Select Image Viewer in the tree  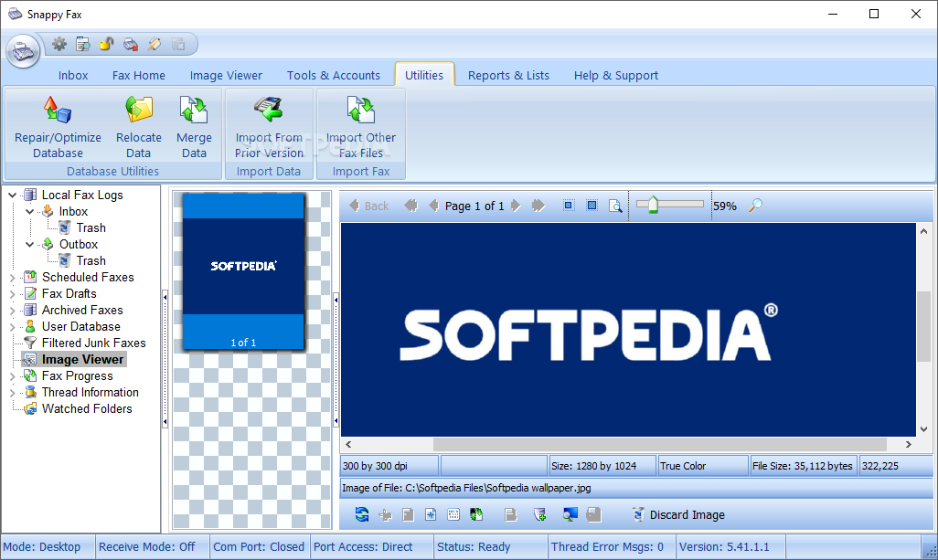click(x=82, y=359)
